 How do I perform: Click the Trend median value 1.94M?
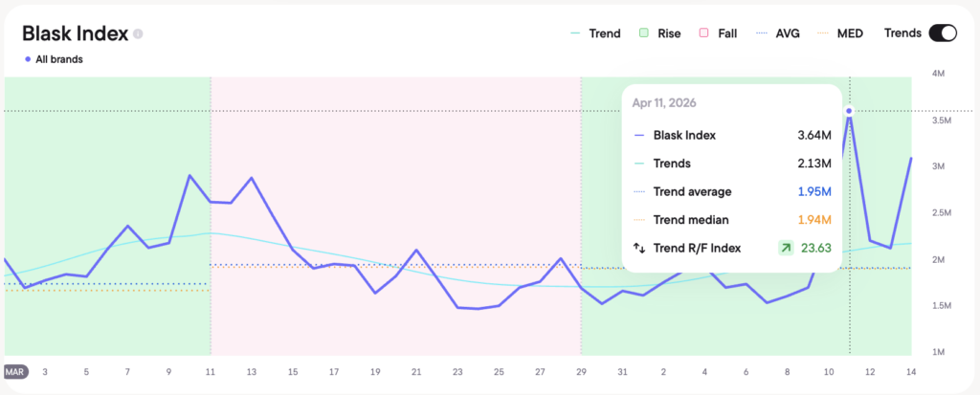coord(814,220)
